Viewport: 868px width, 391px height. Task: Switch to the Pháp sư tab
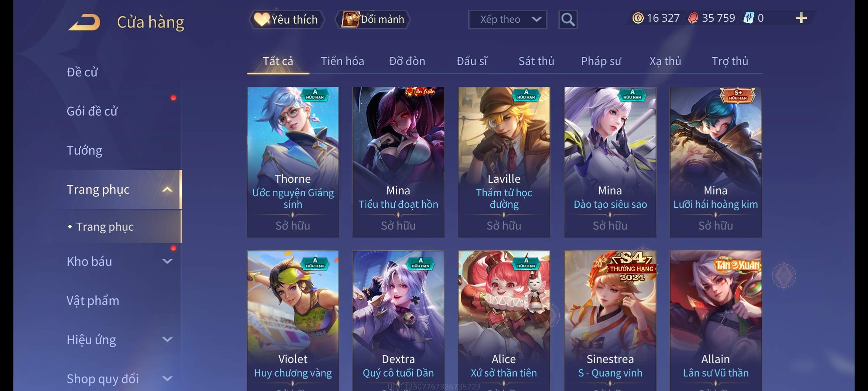(601, 61)
